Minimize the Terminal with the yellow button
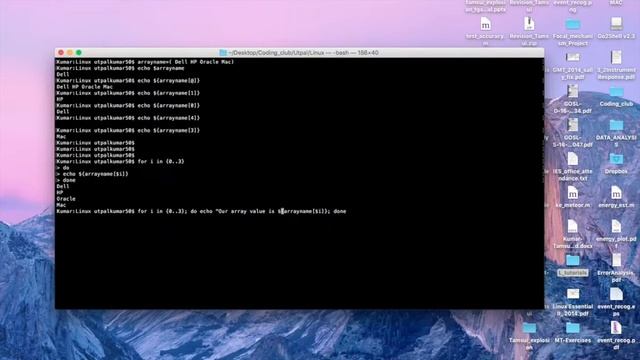The width and height of the screenshot is (640, 360). tap(70, 53)
